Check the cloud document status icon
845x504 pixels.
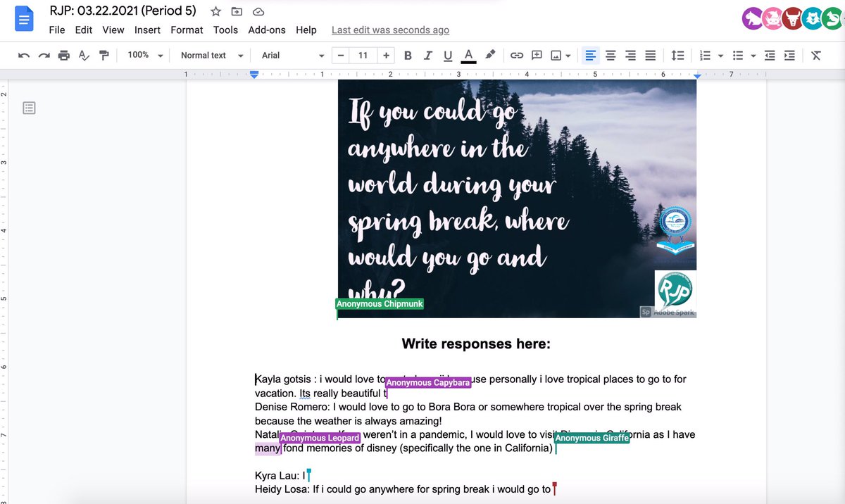point(258,12)
